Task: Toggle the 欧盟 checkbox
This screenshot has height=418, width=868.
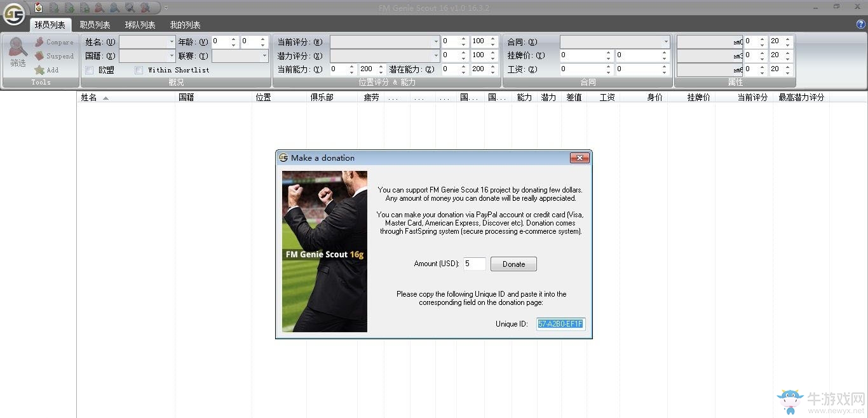Action: coord(90,70)
